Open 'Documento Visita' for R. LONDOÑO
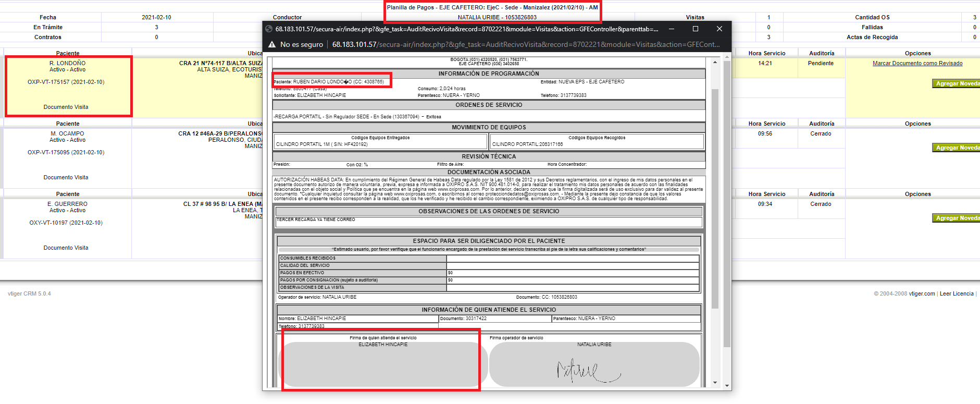This screenshot has height=404, width=980. click(66, 107)
